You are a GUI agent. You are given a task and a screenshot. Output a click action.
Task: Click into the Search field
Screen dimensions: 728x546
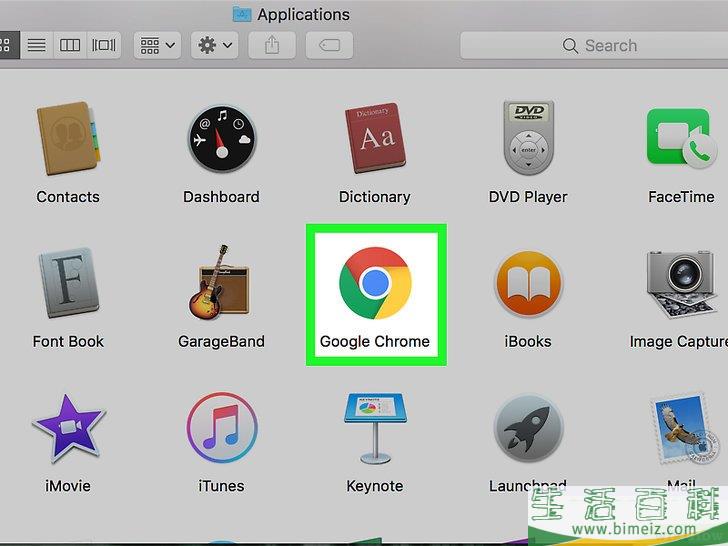(x=594, y=45)
